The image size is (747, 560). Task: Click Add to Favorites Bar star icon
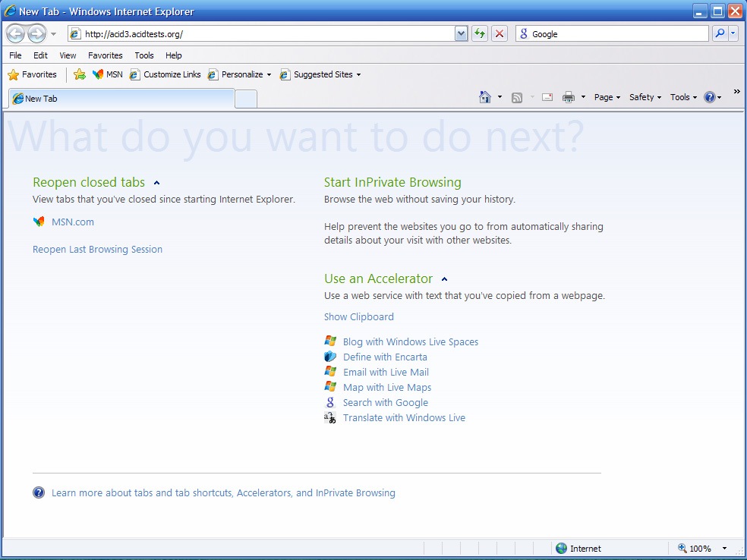coord(80,74)
